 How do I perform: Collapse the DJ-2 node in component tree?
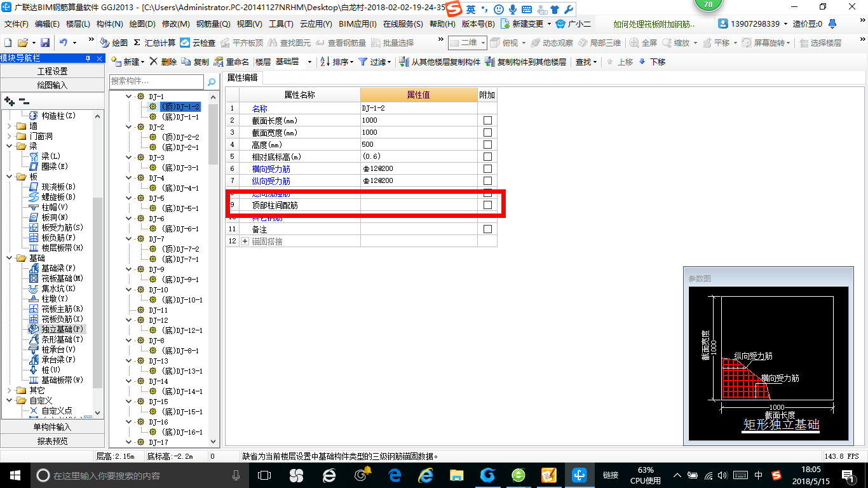click(x=129, y=127)
